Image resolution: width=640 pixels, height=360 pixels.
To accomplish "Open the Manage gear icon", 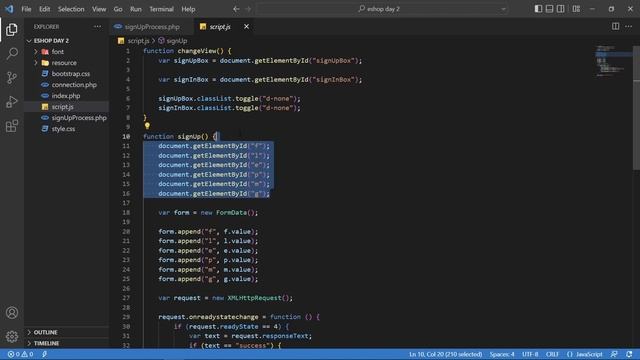I will [x=12, y=336].
